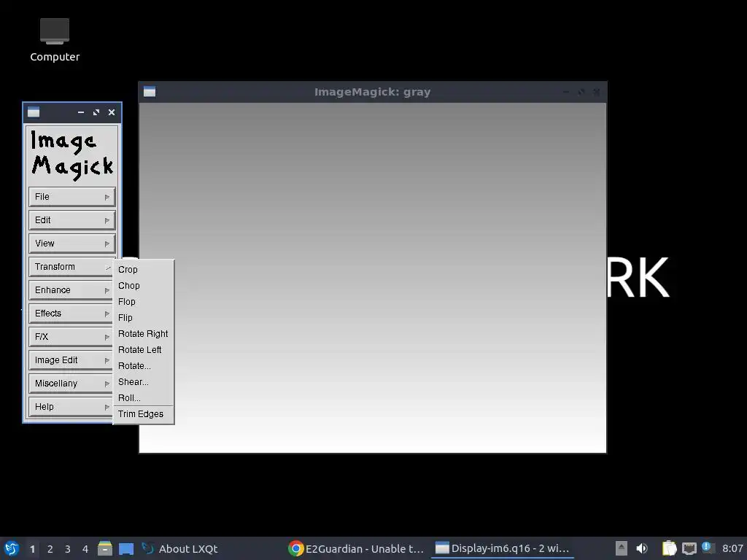Click the removable media eject tray icon

pyautogui.click(x=622, y=548)
